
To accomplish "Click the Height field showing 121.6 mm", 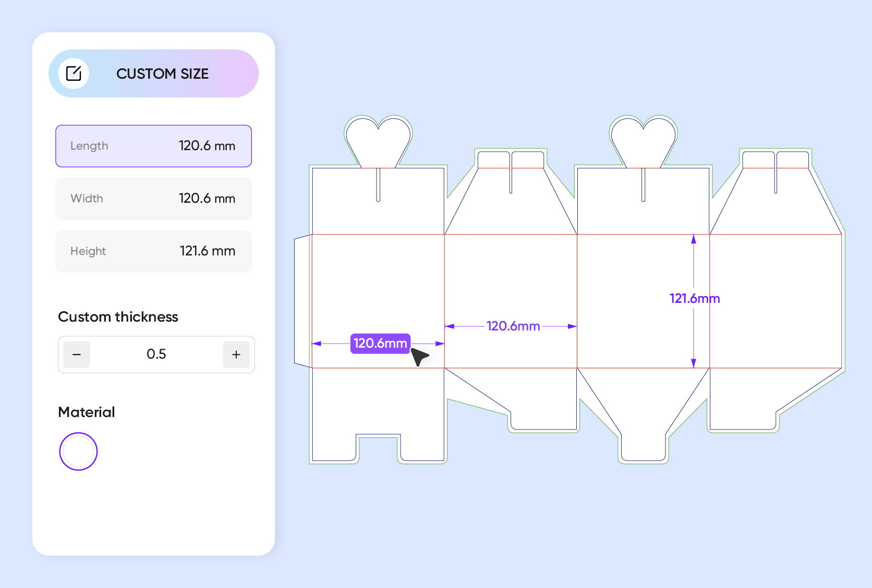I will 153,251.
